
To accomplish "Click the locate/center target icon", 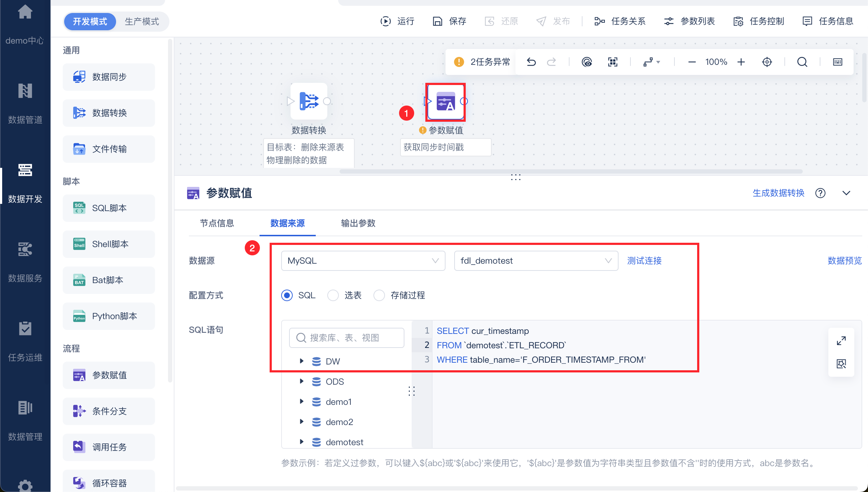I will (x=767, y=62).
